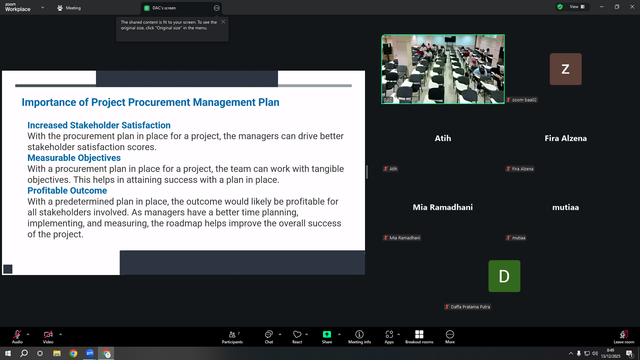Expand the Share options arrow
This screenshot has width=640, height=360.
coord(339,334)
